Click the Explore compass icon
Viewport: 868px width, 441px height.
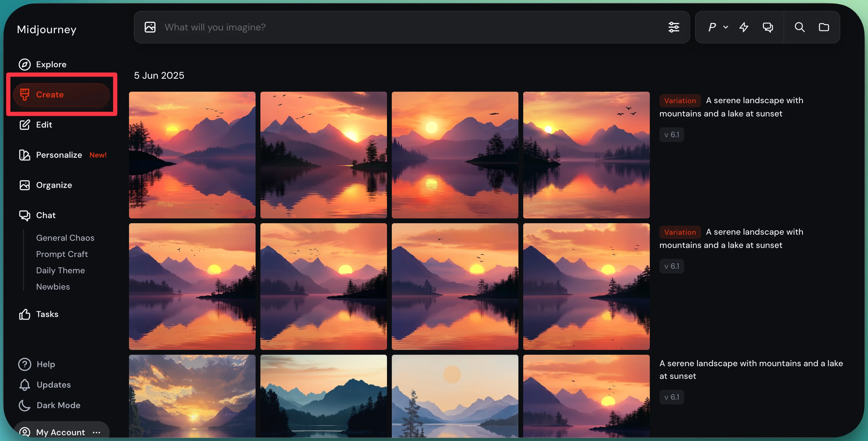click(25, 64)
